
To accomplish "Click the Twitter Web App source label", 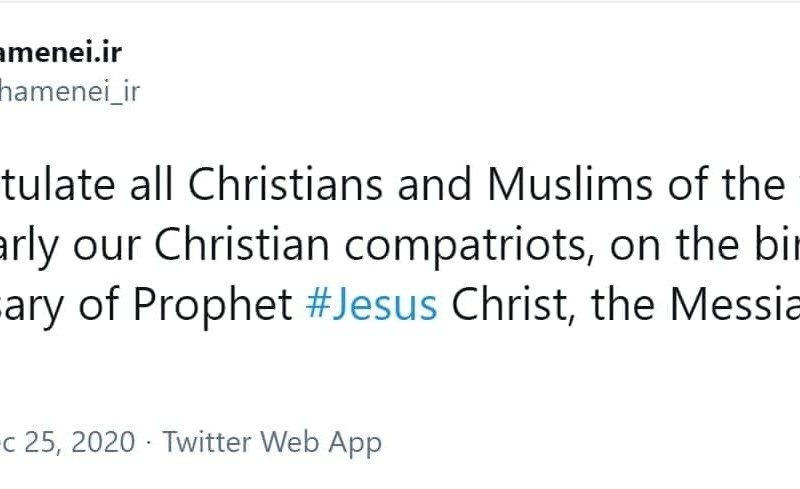I will (x=272, y=441).
